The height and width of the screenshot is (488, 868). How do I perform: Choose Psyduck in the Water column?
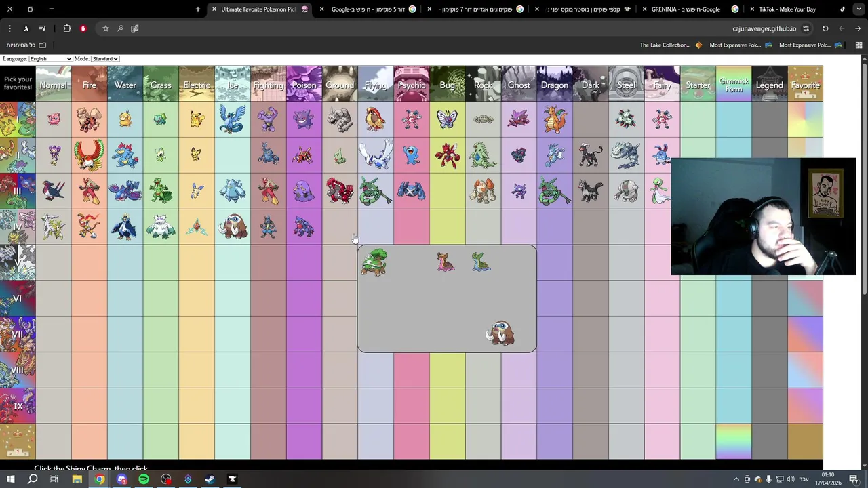125,119
